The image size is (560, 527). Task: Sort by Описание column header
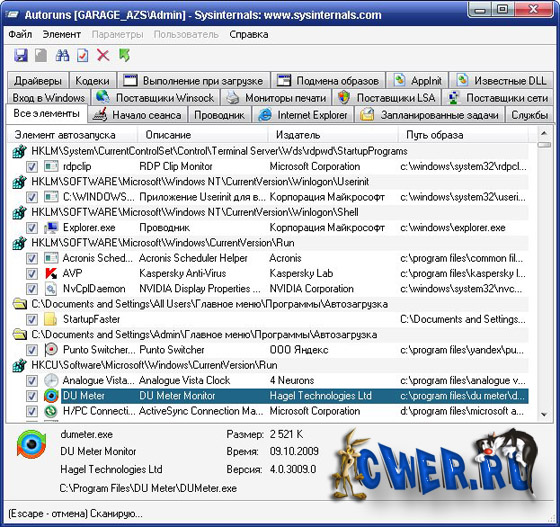click(202, 135)
